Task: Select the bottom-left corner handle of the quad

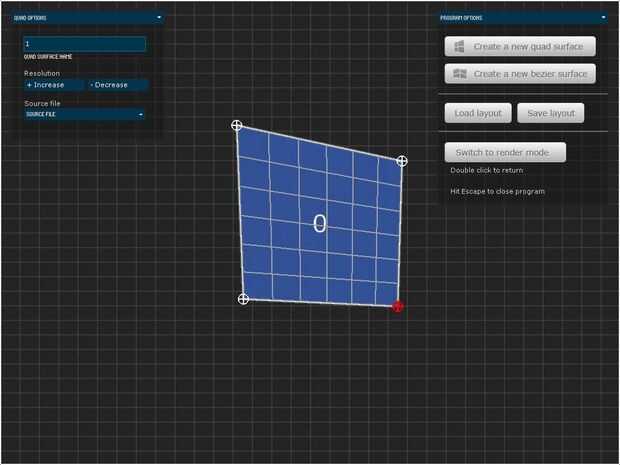Action: (x=243, y=299)
